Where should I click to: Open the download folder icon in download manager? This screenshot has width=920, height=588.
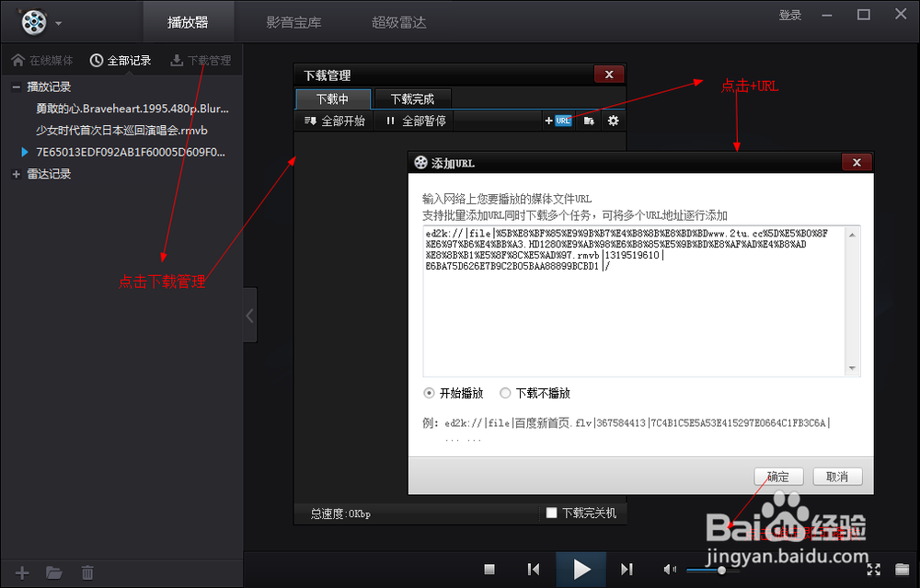(x=587, y=120)
